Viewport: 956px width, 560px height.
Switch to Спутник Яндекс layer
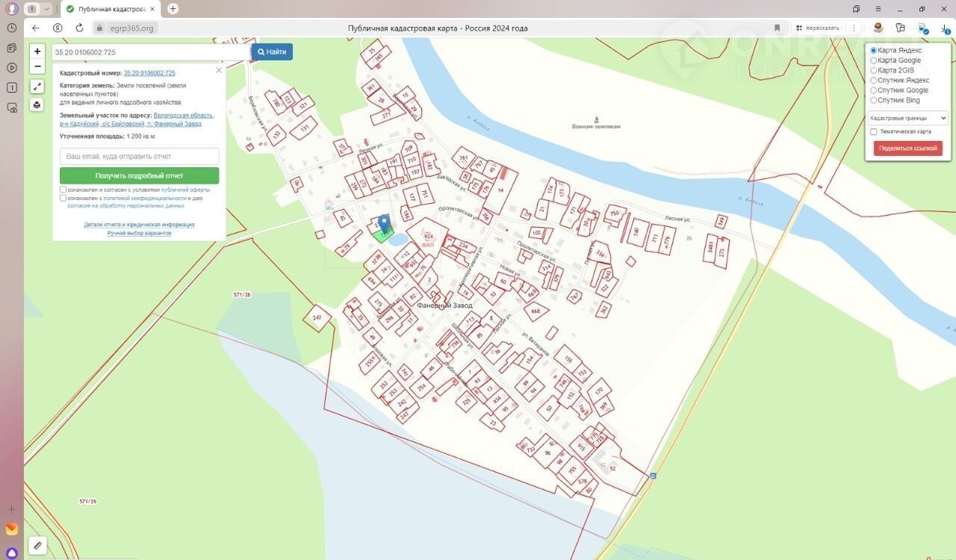point(874,81)
